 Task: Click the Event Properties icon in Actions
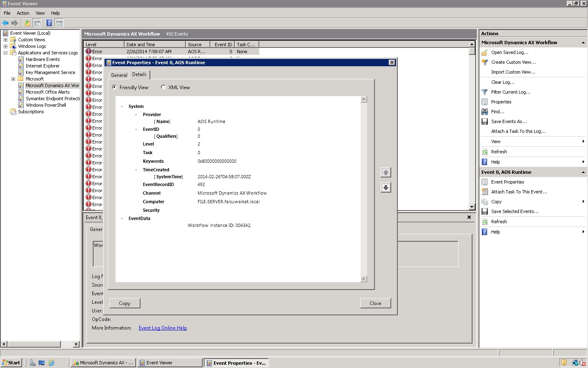(485, 182)
